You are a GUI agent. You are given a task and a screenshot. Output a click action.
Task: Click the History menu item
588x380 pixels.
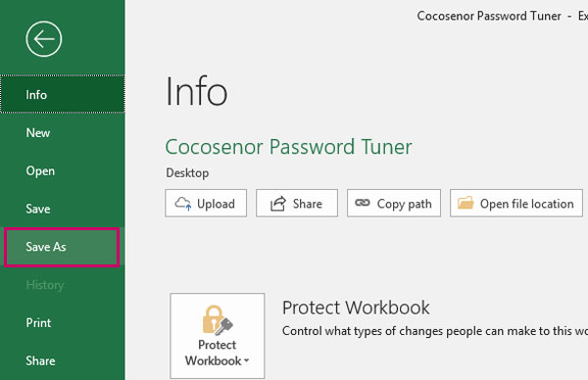[63, 285]
